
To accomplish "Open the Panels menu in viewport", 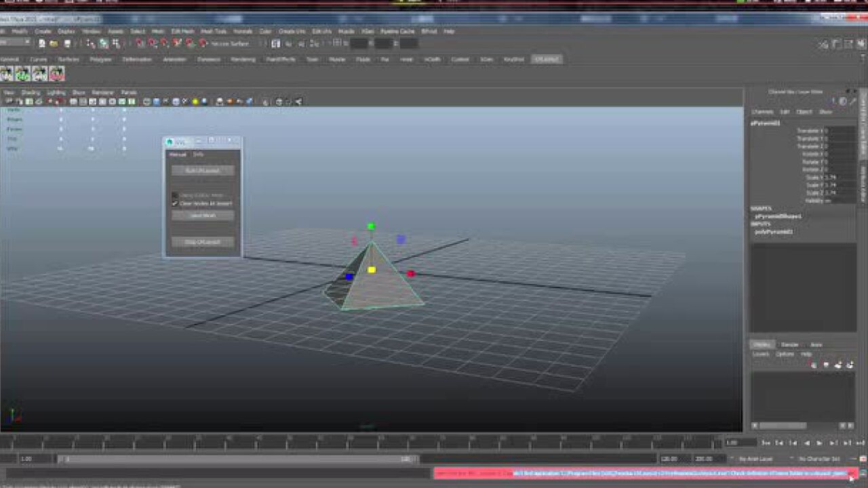I will coord(129,92).
